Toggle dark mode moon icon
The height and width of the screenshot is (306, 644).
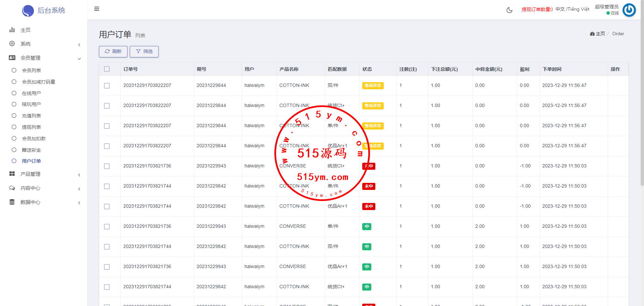point(509,10)
